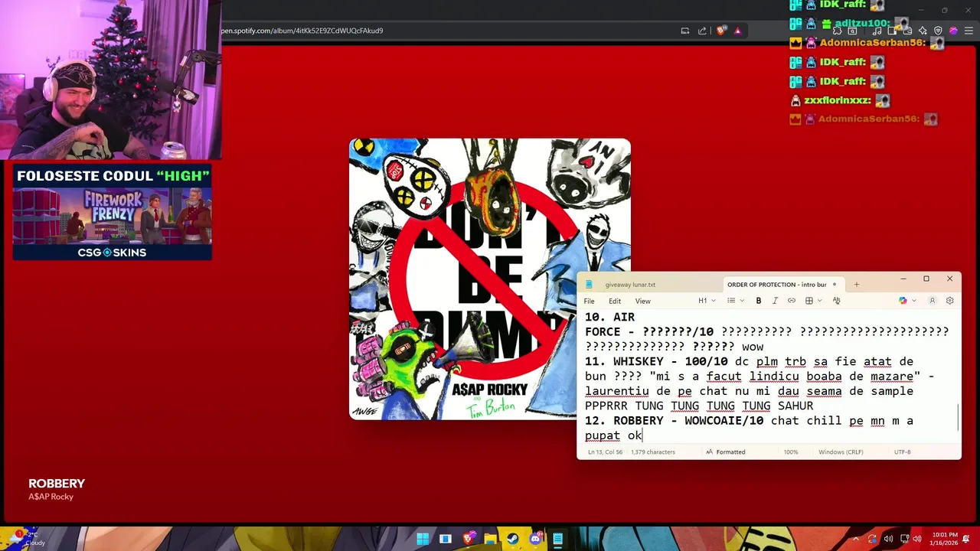Open the Notepad account profile icon
The height and width of the screenshot is (551, 980).
(x=933, y=301)
